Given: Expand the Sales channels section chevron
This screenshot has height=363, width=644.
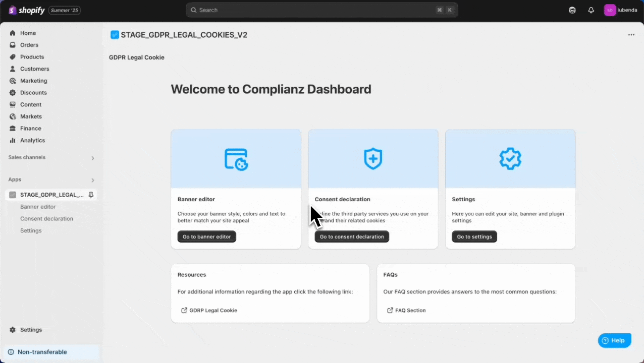Looking at the screenshot, I should click(92, 158).
